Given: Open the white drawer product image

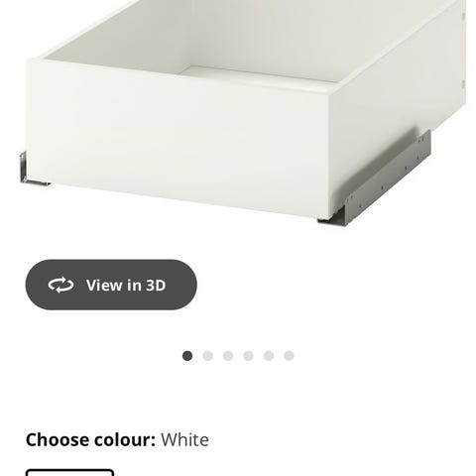Looking at the screenshot, I should pos(243,112).
